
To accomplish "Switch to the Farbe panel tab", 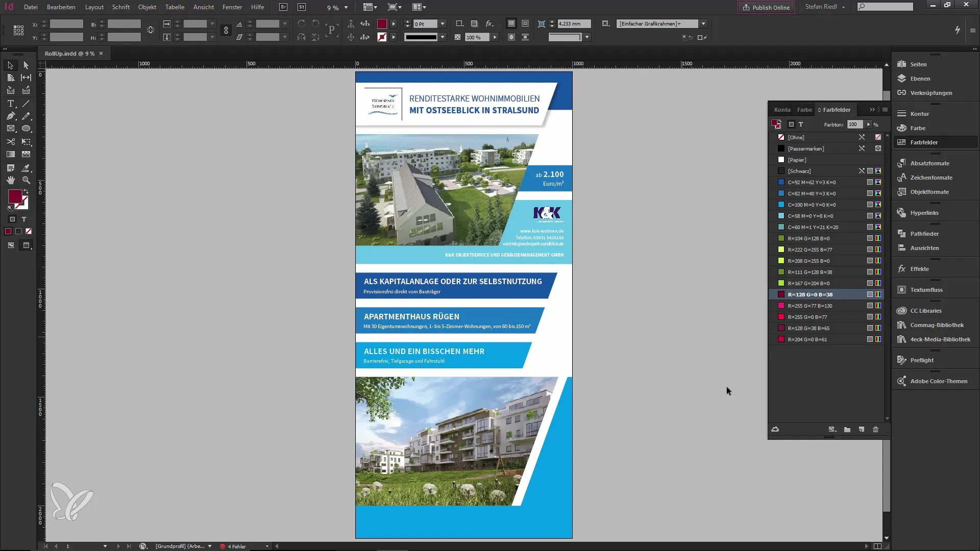I will (x=804, y=110).
